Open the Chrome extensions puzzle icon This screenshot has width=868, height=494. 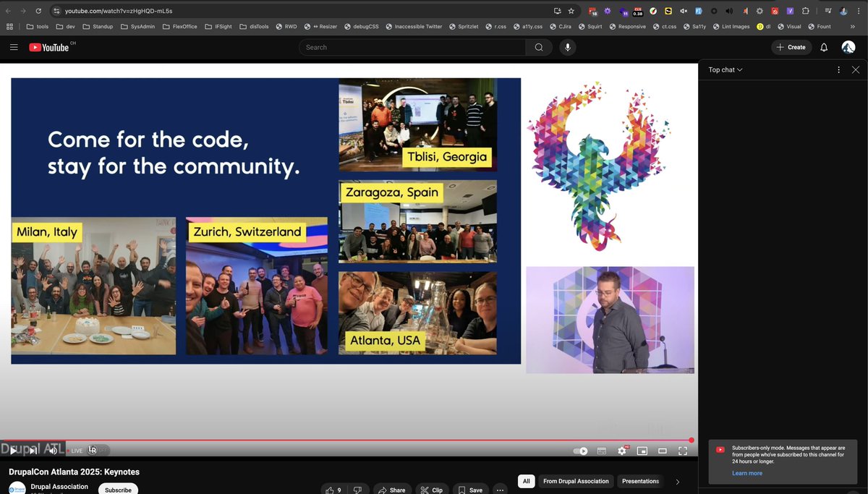coord(805,11)
